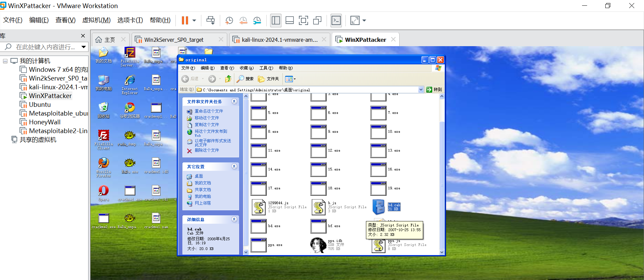Toggle the thumbnail bar view icon

tap(290, 21)
